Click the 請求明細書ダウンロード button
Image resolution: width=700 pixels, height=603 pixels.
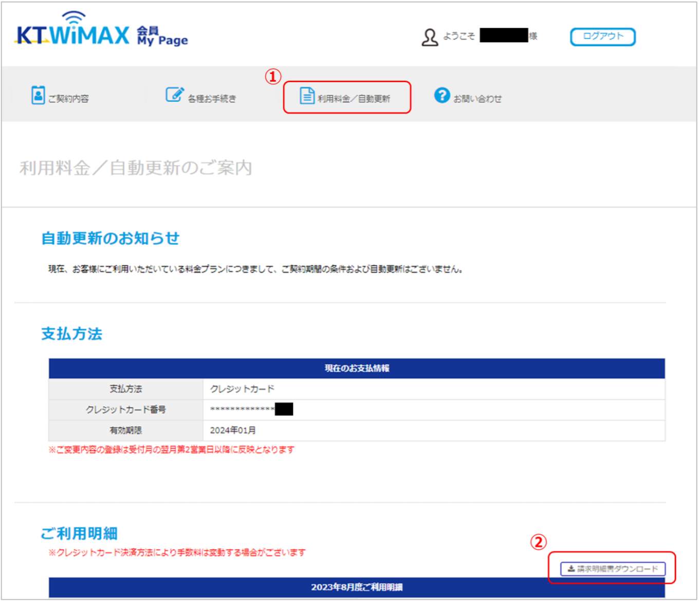pyautogui.click(x=613, y=569)
